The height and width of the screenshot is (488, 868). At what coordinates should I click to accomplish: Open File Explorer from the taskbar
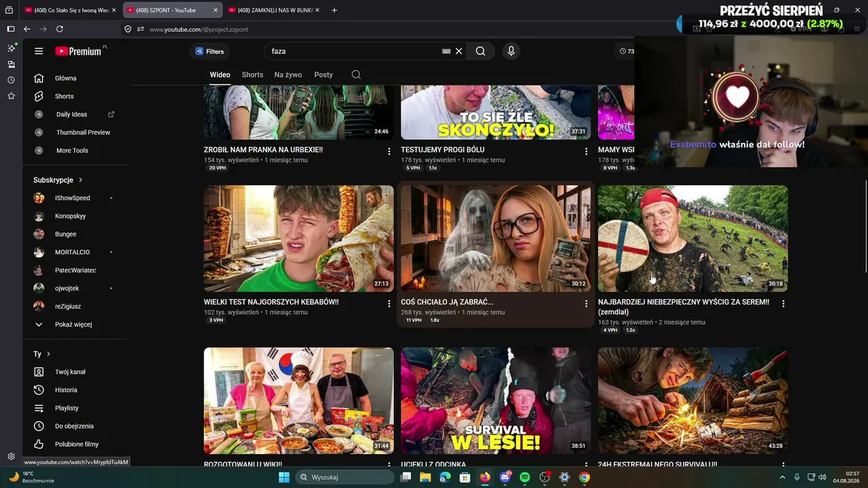click(425, 477)
